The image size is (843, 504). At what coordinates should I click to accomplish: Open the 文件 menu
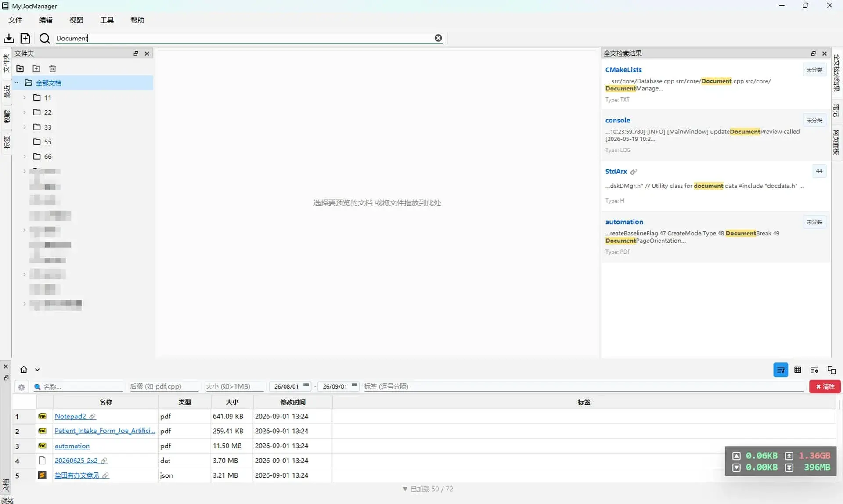click(15, 20)
